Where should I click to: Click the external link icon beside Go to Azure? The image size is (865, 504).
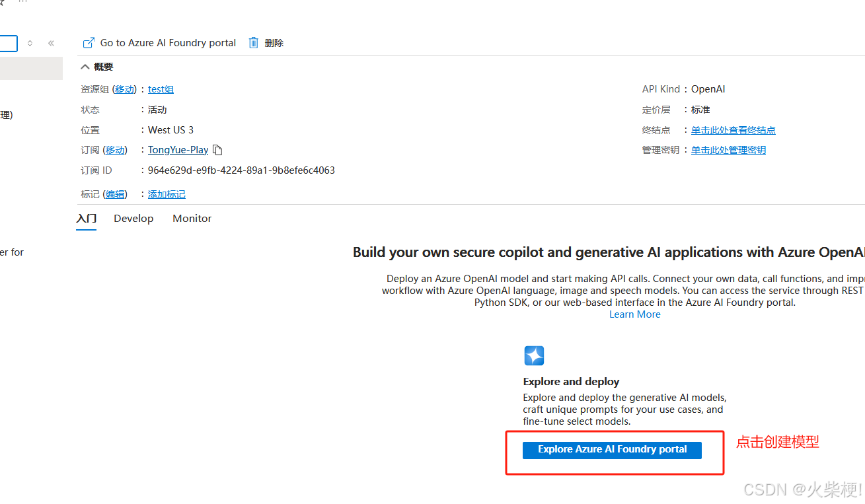89,43
